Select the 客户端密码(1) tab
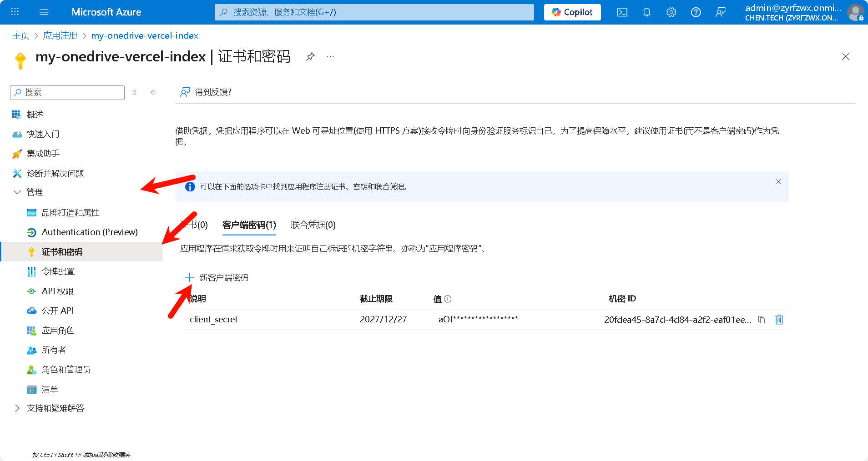Viewport: 868px width, 461px height. tap(249, 225)
